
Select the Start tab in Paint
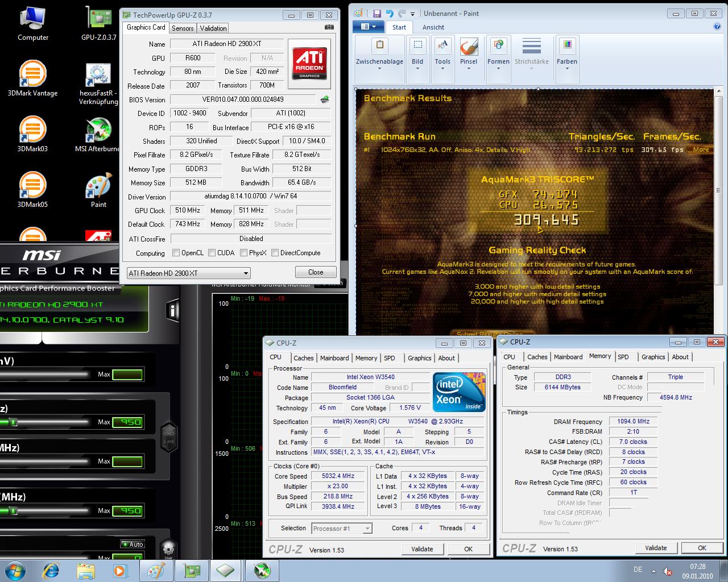[x=399, y=27]
